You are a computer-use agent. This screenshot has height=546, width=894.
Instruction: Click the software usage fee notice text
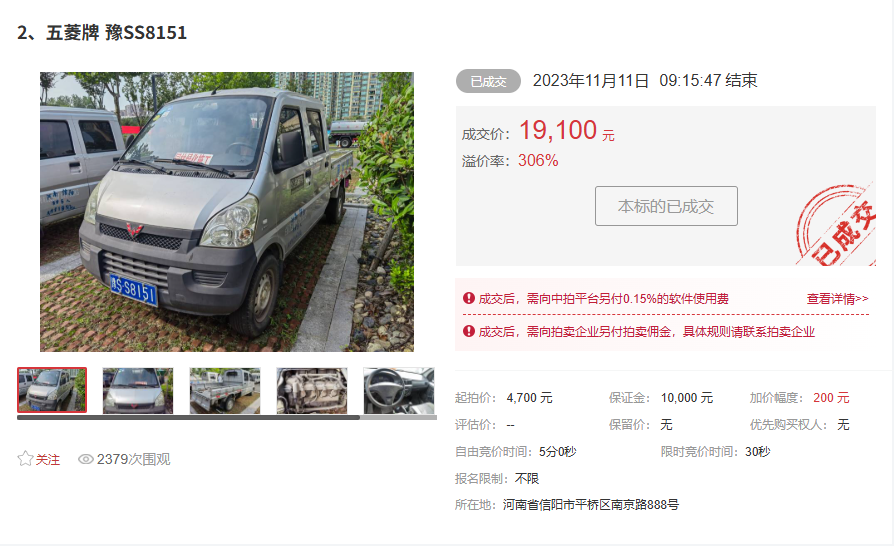(603, 299)
